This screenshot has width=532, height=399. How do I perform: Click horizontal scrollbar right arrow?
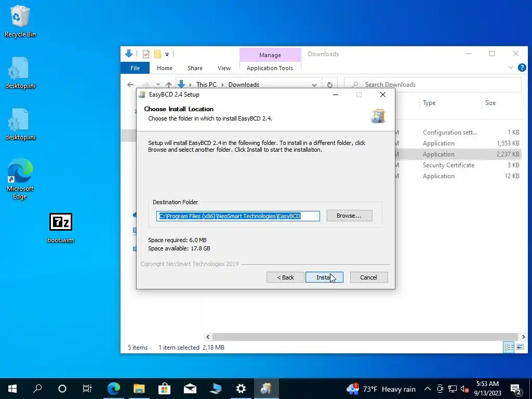click(523, 337)
